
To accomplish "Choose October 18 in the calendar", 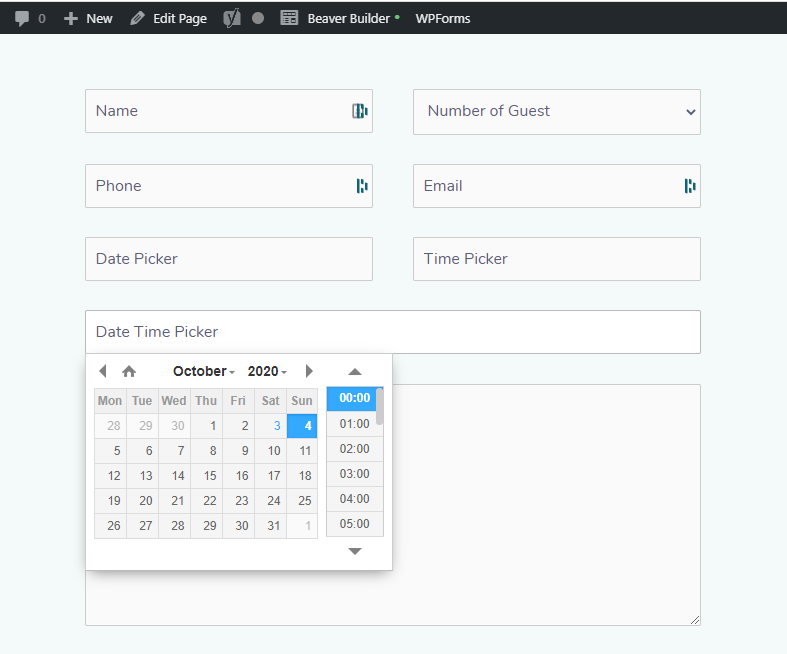I will [x=302, y=476].
